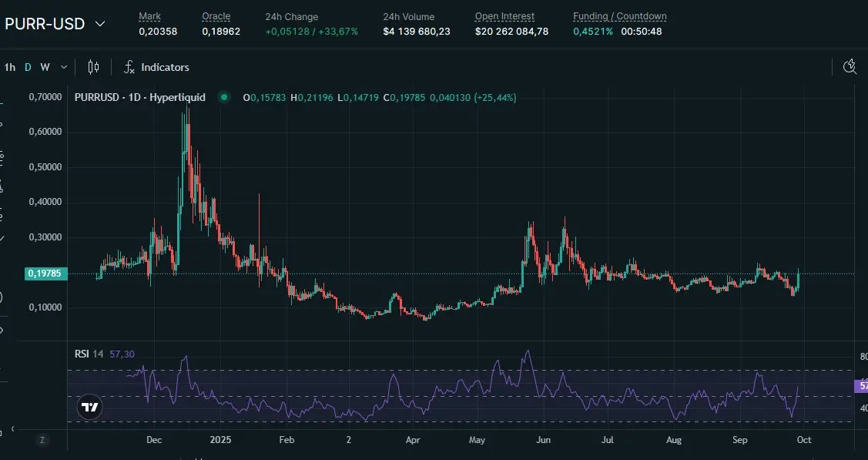Click the round Z button below the chart
Screen dimensions: 868x460
(42, 441)
